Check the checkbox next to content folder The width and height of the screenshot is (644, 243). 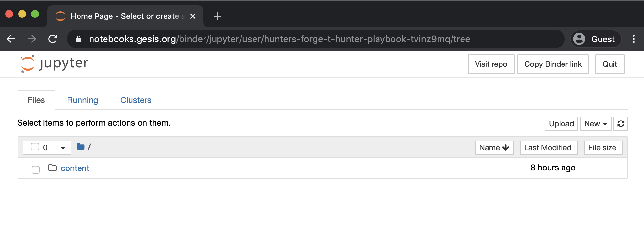(x=35, y=169)
